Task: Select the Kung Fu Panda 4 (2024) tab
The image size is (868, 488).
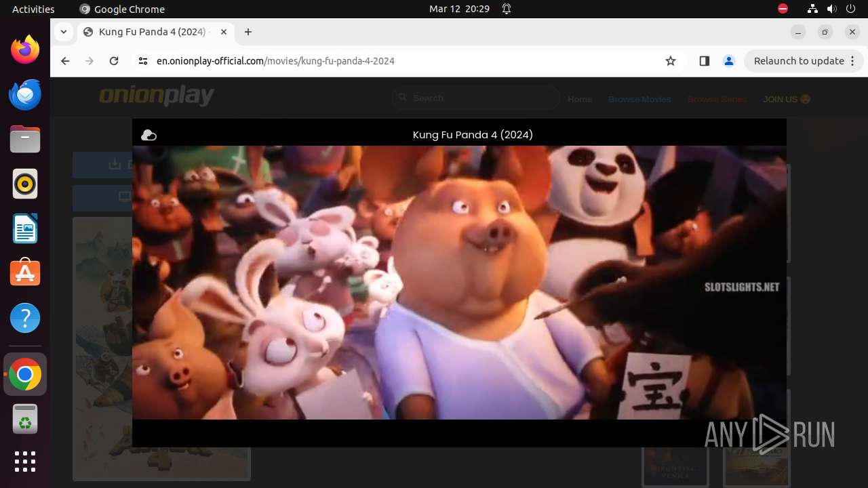Action: pyautogui.click(x=155, y=32)
